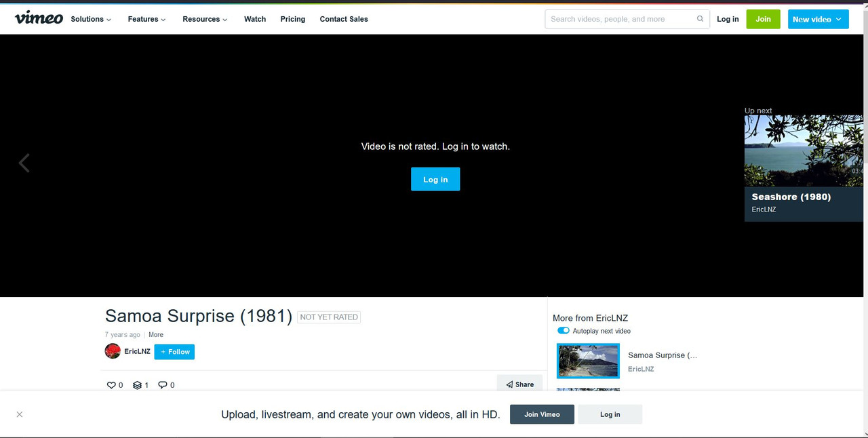Image resolution: width=868 pixels, height=438 pixels.
Task: Go to previous video with the left arrow
Action: pos(24,163)
